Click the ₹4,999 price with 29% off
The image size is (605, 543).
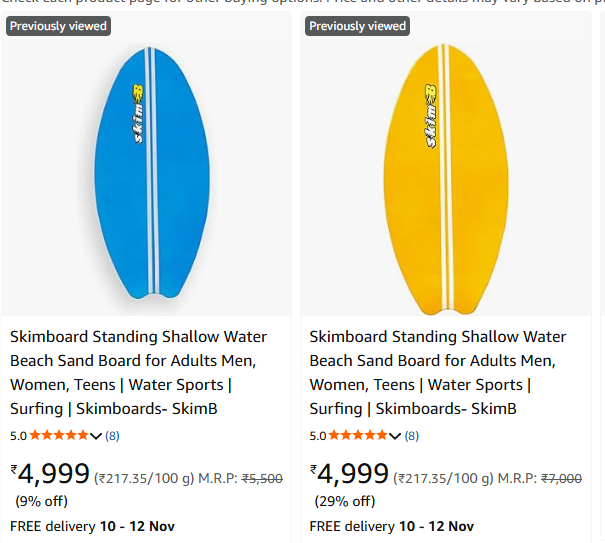349,473
